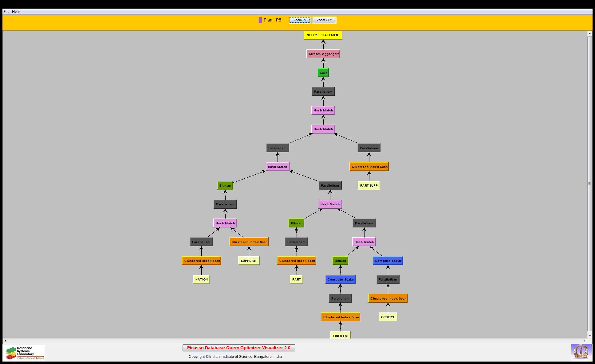Image resolution: width=595 pixels, height=364 pixels.
Task: Open the File menu
Action: tap(6, 12)
